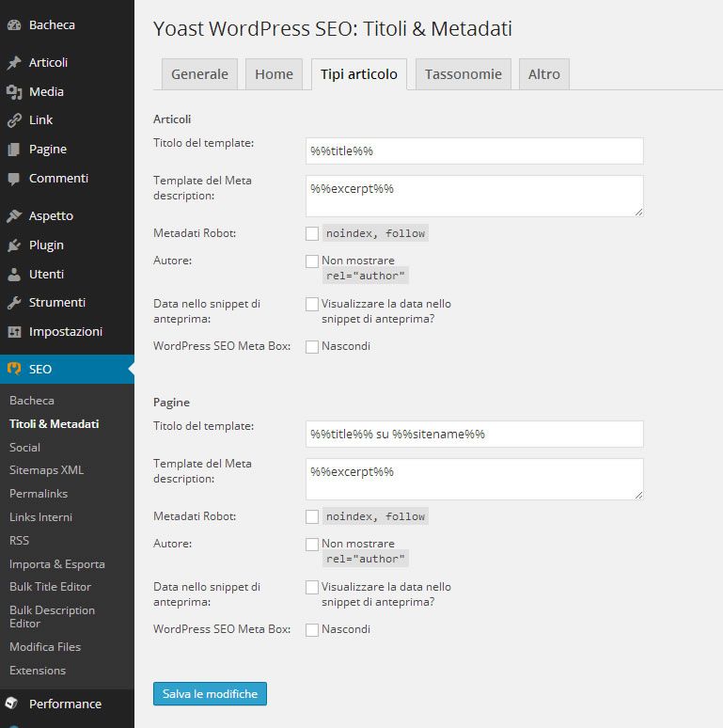
Task: Open the Altro tab
Action: pos(543,74)
